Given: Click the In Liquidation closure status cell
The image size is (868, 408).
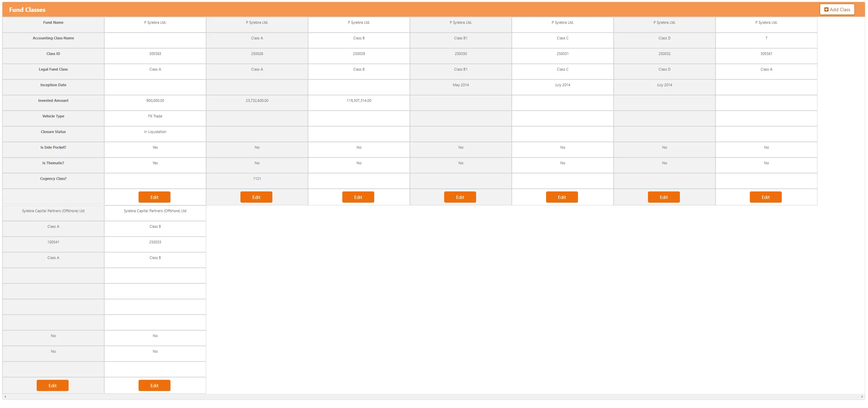Looking at the screenshot, I should [x=155, y=132].
